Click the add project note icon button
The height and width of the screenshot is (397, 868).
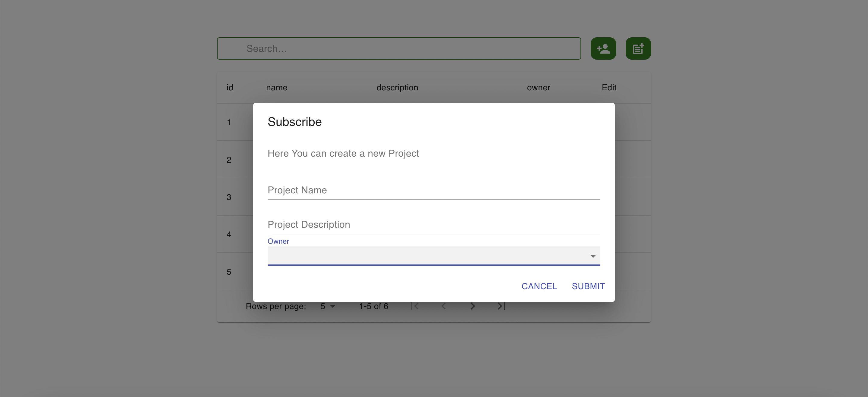(638, 48)
